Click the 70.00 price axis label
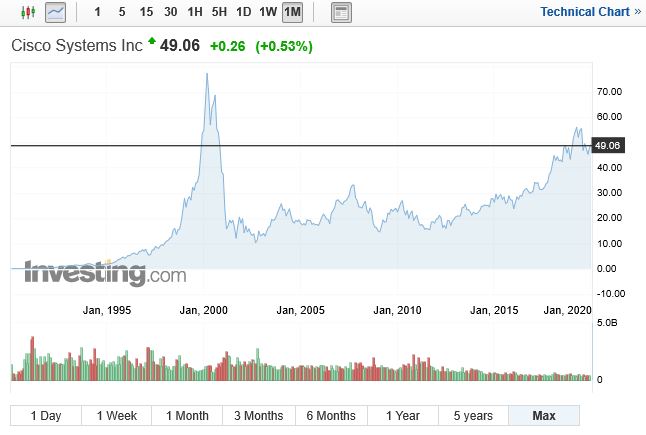646x435 pixels. (609, 91)
